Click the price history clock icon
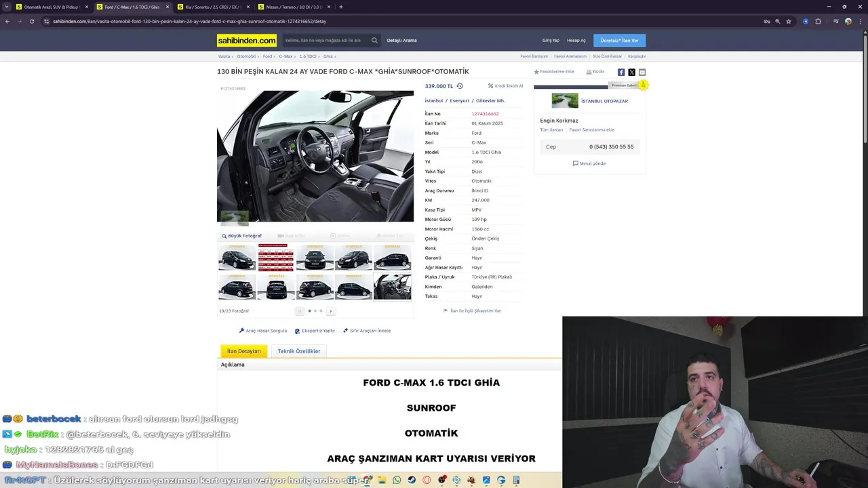Image resolution: width=868 pixels, height=488 pixels. pyautogui.click(x=460, y=86)
